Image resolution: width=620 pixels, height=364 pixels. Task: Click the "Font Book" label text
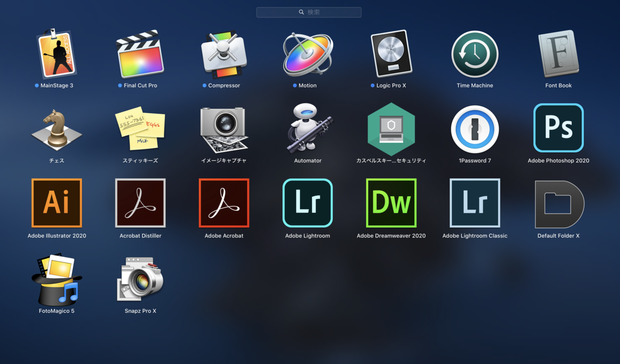click(x=559, y=86)
